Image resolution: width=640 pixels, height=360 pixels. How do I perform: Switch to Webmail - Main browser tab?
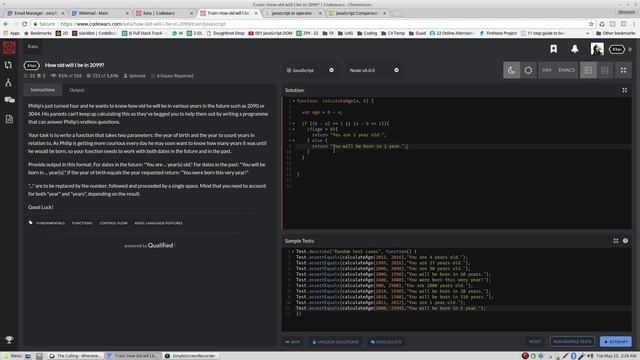99,13
